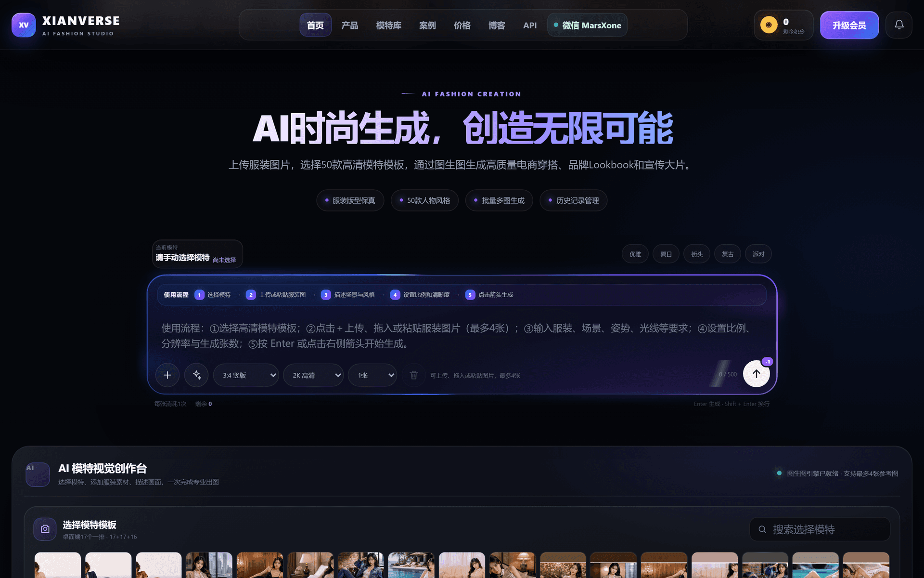Select the 复古 style chip
This screenshot has width=924, height=578.
(728, 254)
